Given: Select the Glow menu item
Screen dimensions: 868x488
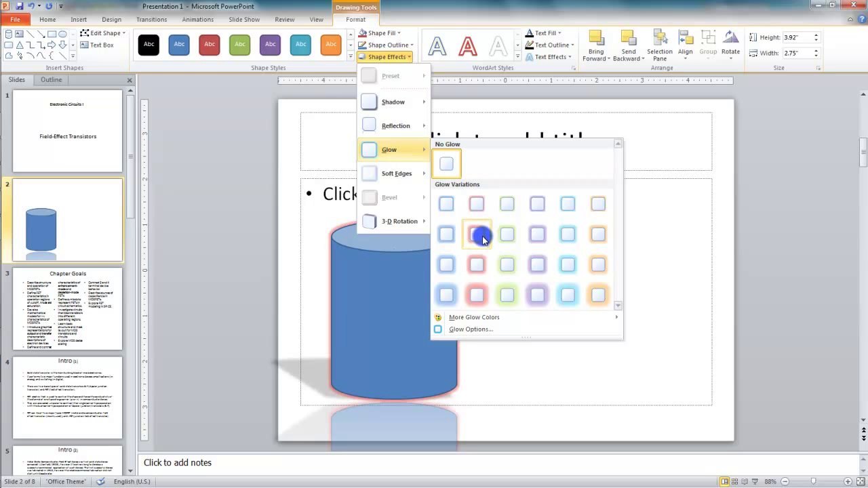Looking at the screenshot, I should tap(393, 150).
